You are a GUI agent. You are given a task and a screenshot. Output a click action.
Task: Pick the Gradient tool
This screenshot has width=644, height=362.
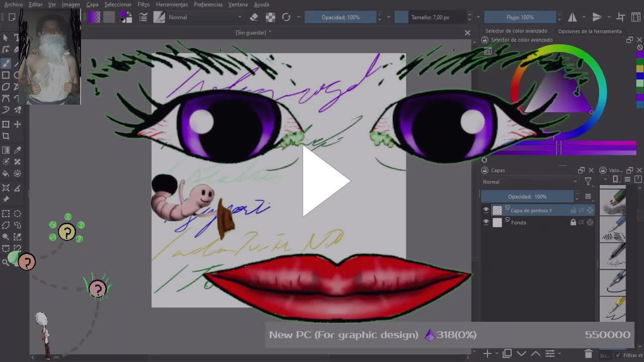point(6,150)
